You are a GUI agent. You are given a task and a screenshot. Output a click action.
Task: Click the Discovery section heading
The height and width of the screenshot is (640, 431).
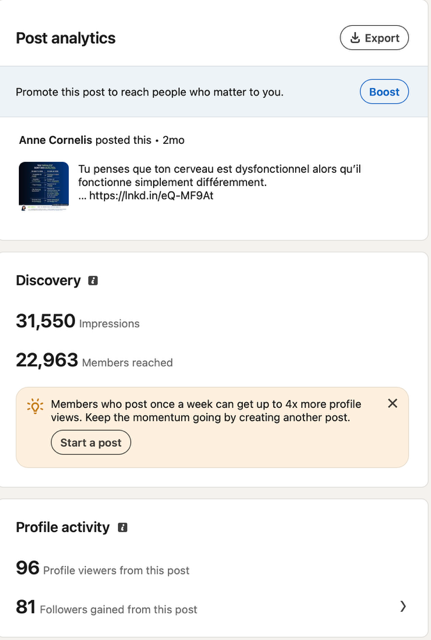tap(48, 280)
